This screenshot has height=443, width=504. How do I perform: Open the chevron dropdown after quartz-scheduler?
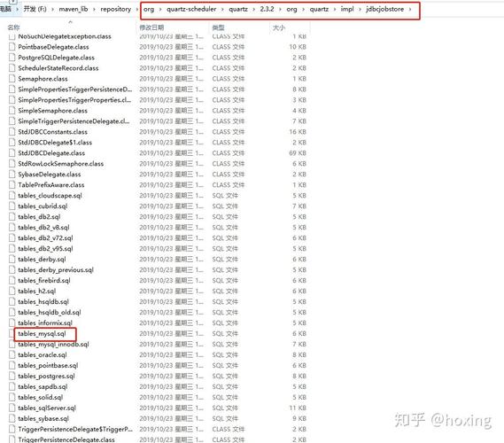pyautogui.click(x=222, y=10)
